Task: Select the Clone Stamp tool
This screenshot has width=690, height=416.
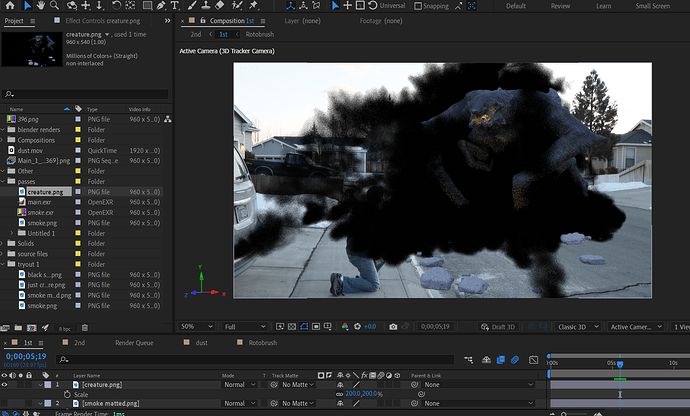Action: 206,5
